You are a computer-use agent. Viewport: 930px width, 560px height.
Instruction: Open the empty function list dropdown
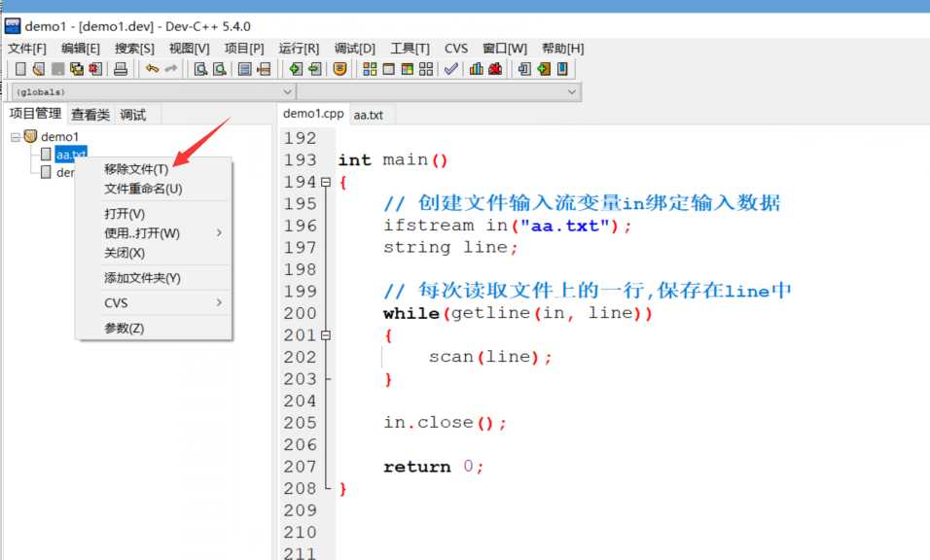[x=438, y=91]
